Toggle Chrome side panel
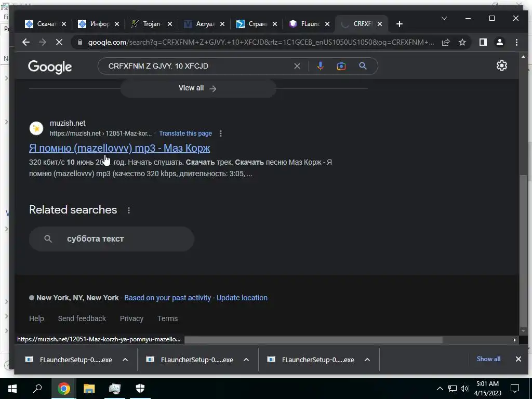Viewport: 532px width, 399px height. [x=483, y=42]
